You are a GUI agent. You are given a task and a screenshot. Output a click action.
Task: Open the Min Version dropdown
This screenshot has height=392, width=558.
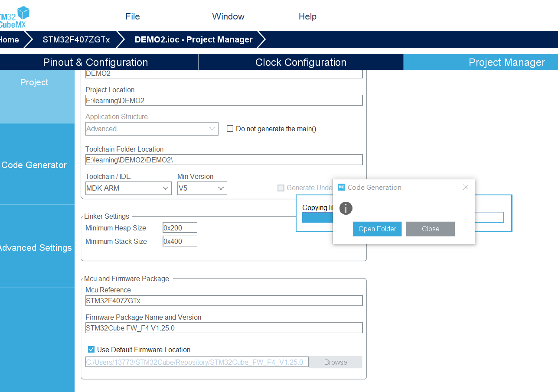[202, 188]
